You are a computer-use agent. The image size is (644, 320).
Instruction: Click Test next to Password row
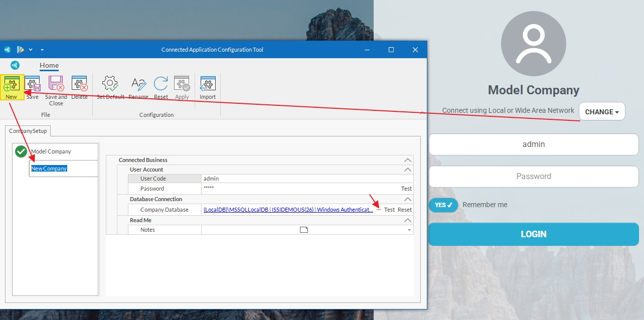click(x=406, y=189)
